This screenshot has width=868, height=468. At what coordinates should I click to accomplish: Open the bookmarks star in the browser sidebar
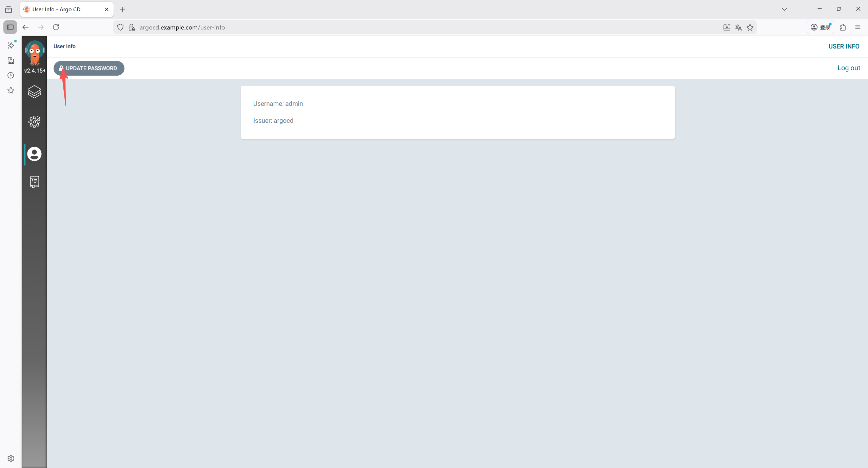coord(11,90)
